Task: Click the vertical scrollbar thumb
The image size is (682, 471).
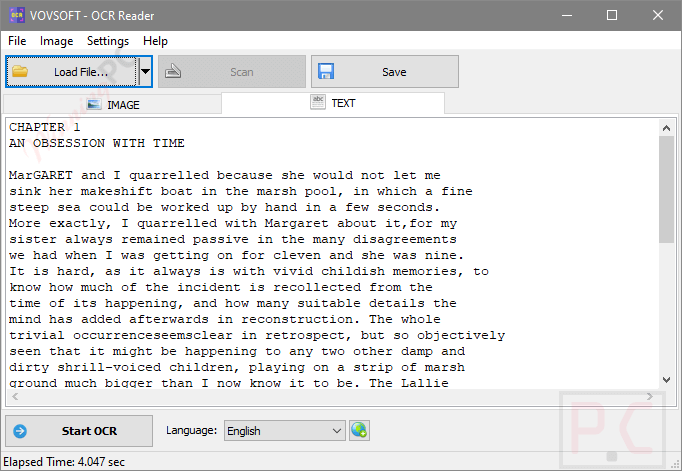Action: point(666,189)
